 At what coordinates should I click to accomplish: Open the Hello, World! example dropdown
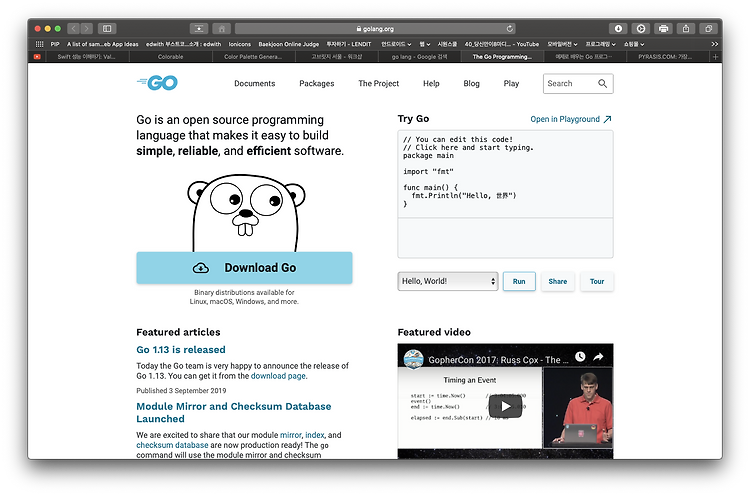448,281
